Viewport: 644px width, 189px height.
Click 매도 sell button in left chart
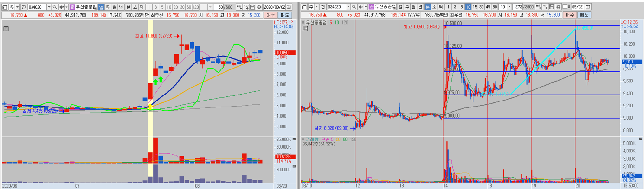(x=284, y=15)
